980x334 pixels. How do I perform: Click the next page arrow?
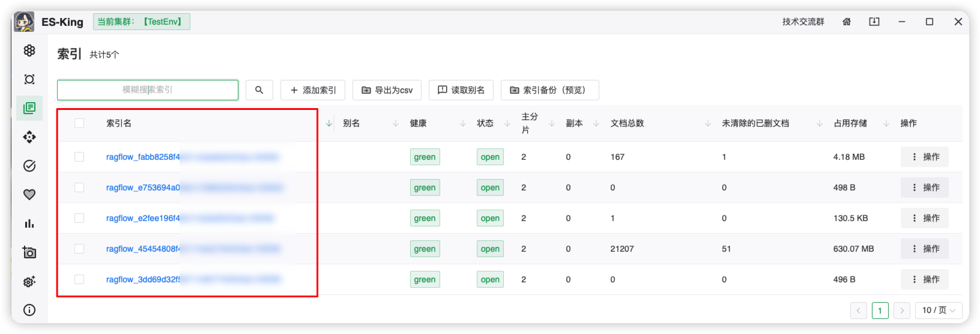[x=902, y=311]
